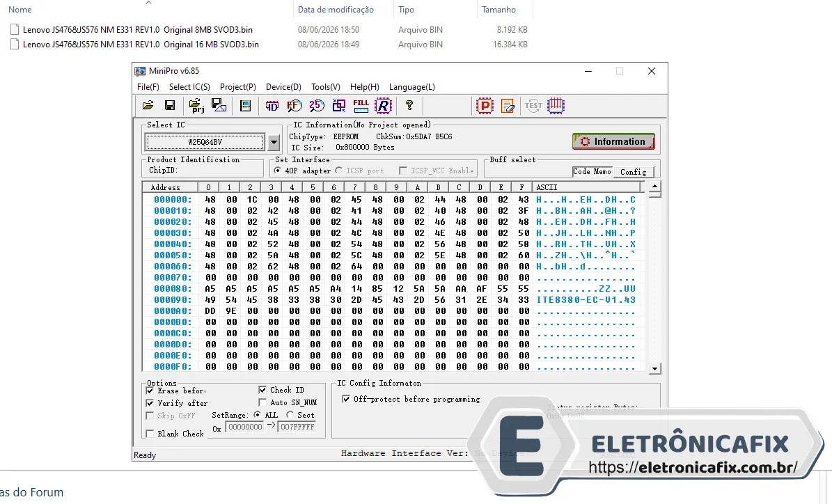
Task: Switch to Config buffer tab
Action: [634, 172]
